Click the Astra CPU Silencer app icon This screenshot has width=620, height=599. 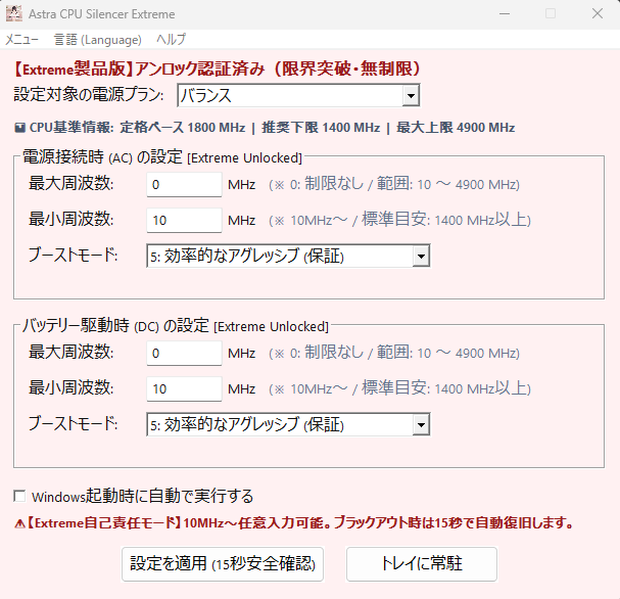tap(14, 14)
